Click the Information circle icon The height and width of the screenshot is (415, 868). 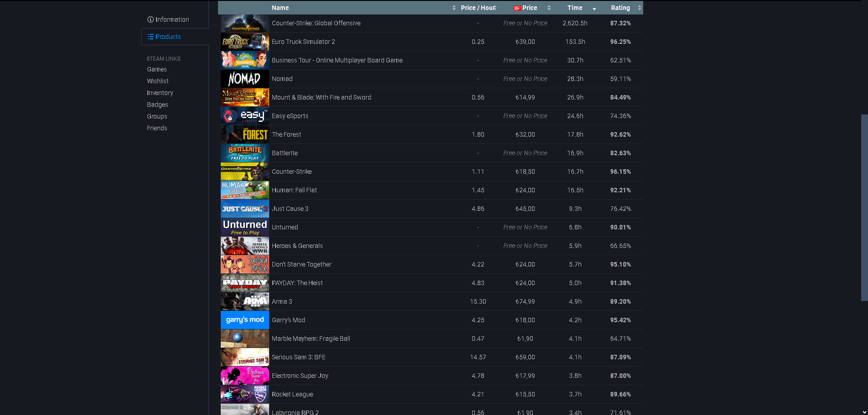[151, 19]
